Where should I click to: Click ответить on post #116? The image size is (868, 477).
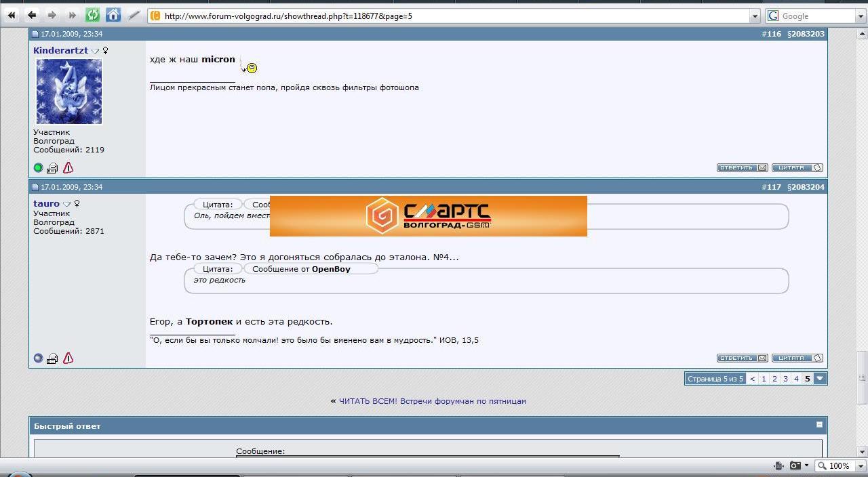(x=742, y=167)
